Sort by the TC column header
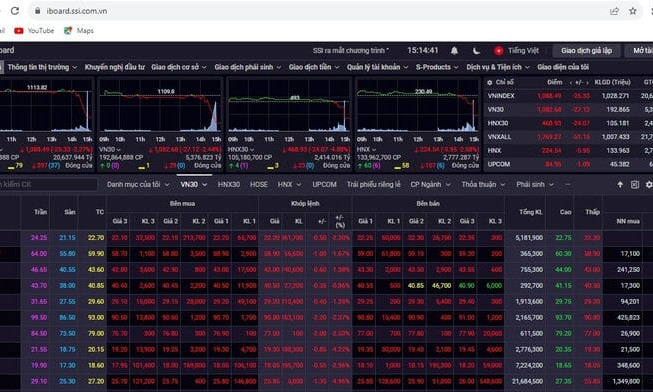This screenshot has height=392, width=653. (x=100, y=212)
